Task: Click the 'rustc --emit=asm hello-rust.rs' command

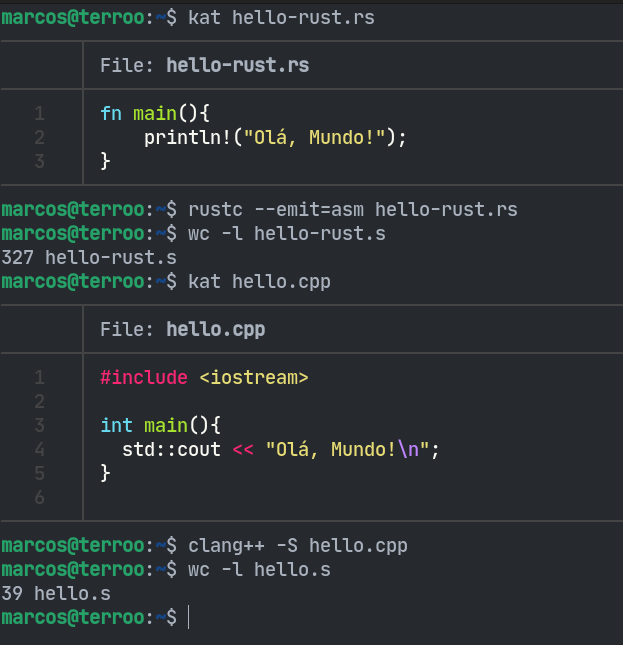Action: pyautogui.click(x=353, y=210)
